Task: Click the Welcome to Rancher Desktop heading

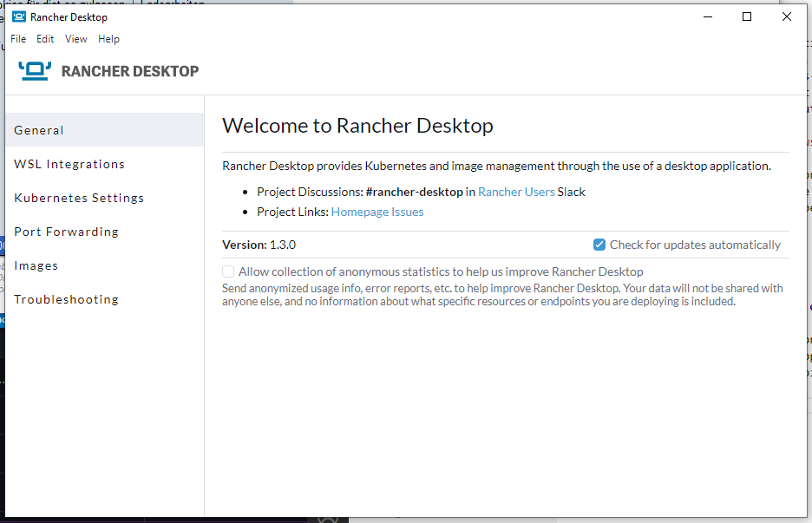Action: click(357, 125)
